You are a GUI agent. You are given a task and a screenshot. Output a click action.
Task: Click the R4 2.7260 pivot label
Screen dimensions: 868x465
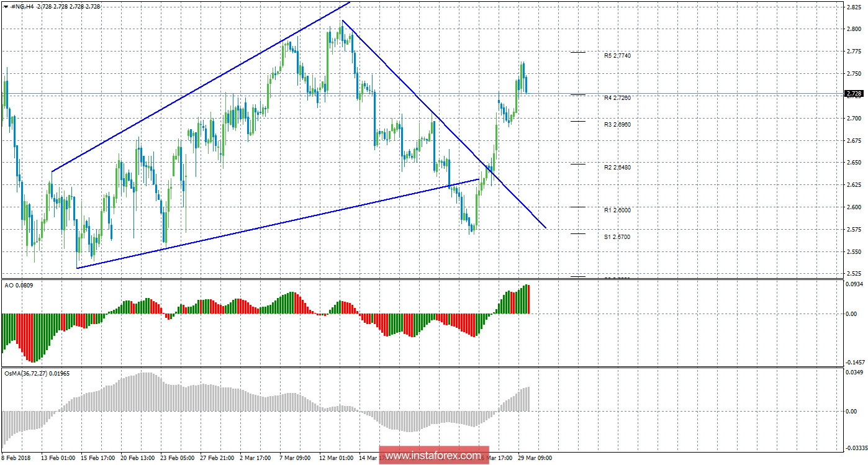(x=617, y=98)
